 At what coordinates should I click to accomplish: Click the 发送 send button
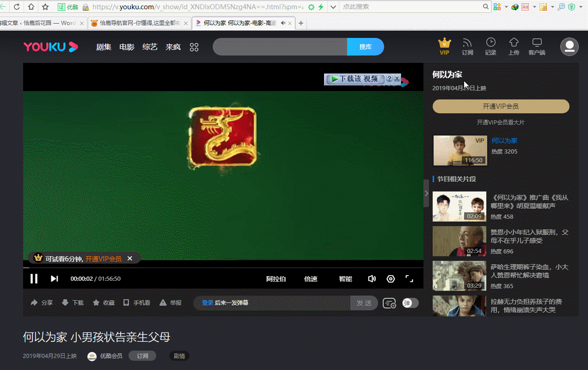coord(364,302)
